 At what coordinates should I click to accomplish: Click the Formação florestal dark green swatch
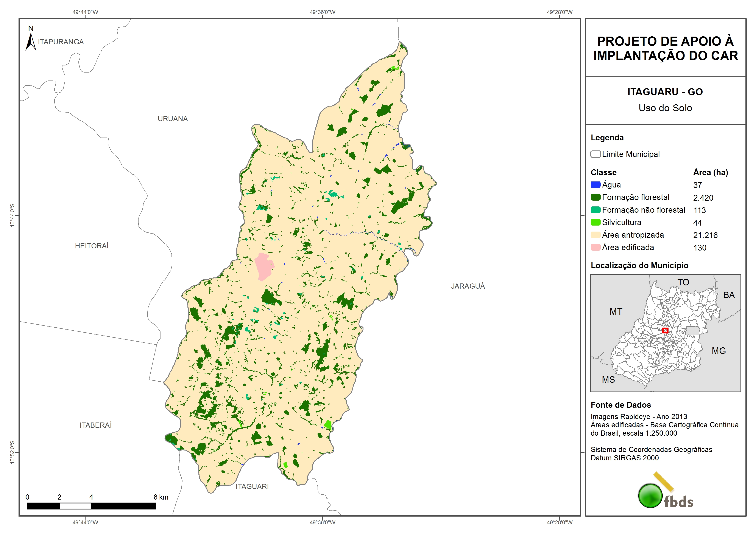[x=595, y=197]
